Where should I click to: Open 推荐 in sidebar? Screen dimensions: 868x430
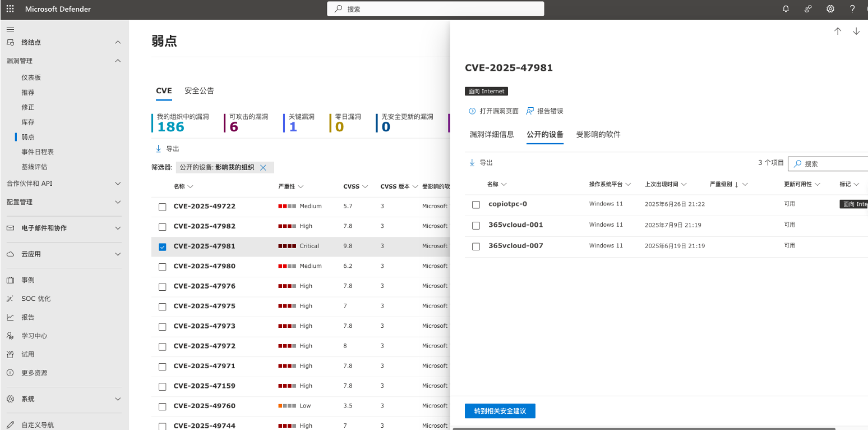[28, 92]
